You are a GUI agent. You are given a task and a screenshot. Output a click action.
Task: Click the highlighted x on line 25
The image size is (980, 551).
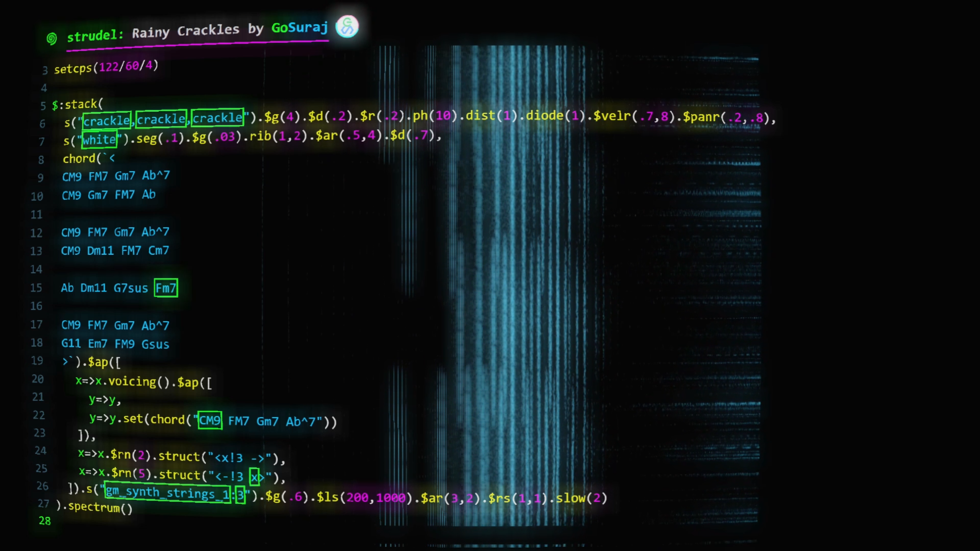click(x=254, y=477)
